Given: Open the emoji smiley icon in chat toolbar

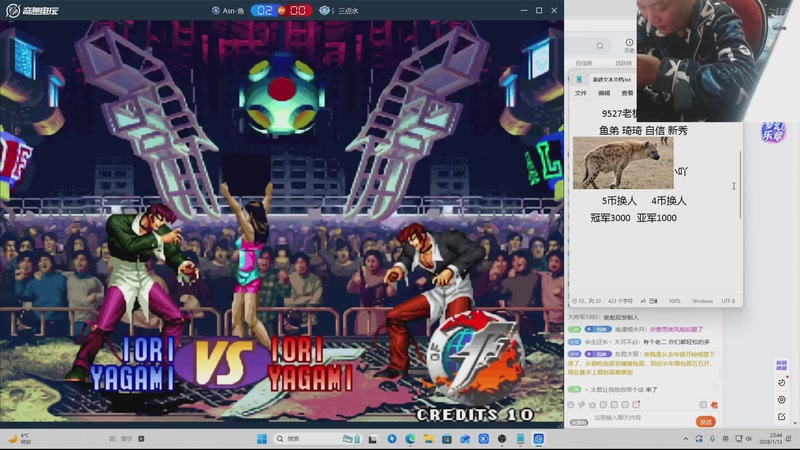Looking at the screenshot, I should 571,405.
